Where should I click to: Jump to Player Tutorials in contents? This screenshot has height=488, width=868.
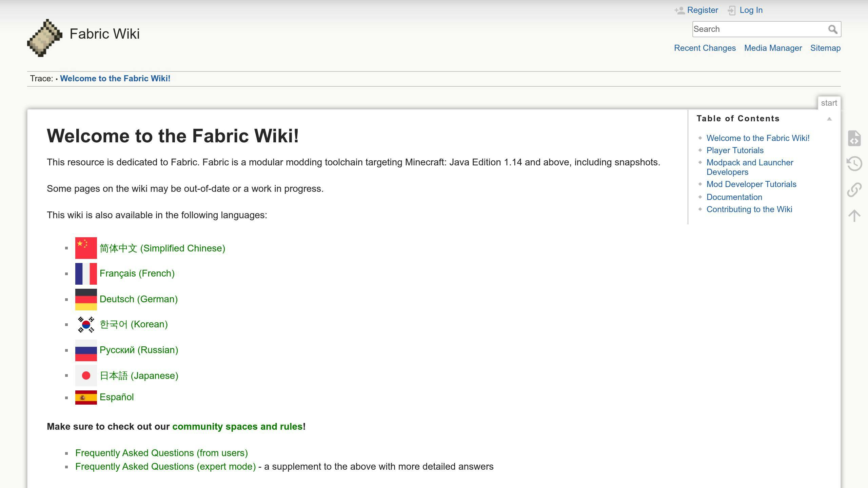[x=735, y=150]
